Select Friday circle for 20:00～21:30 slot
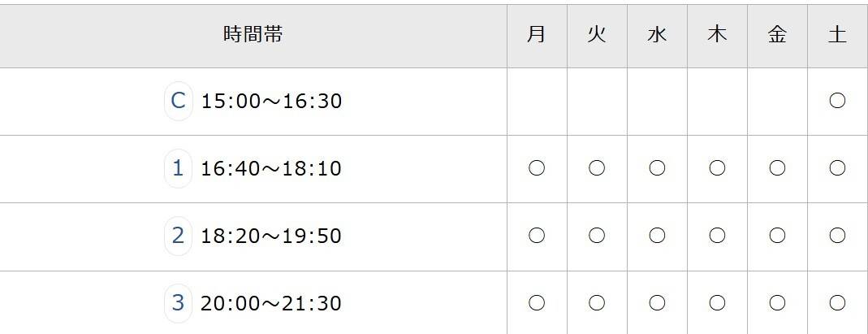The width and height of the screenshot is (868, 334). pyautogui.click(x=777, y=303)
